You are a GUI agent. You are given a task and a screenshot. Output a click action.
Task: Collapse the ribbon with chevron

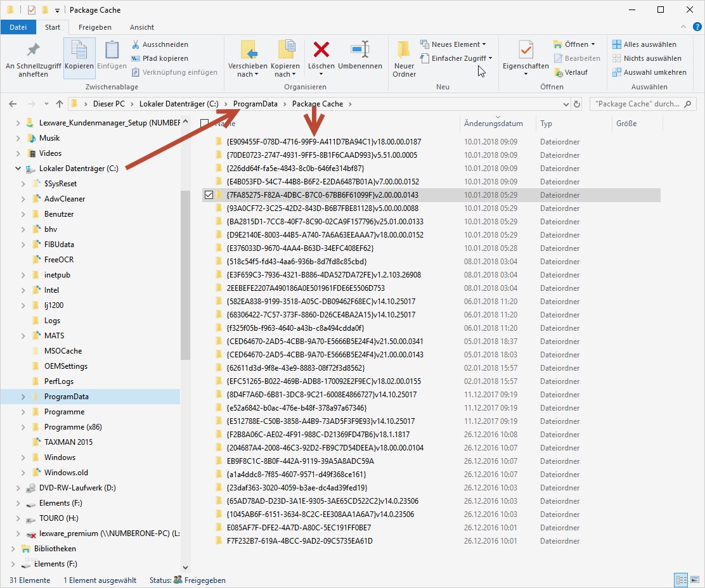click(683, 27)
